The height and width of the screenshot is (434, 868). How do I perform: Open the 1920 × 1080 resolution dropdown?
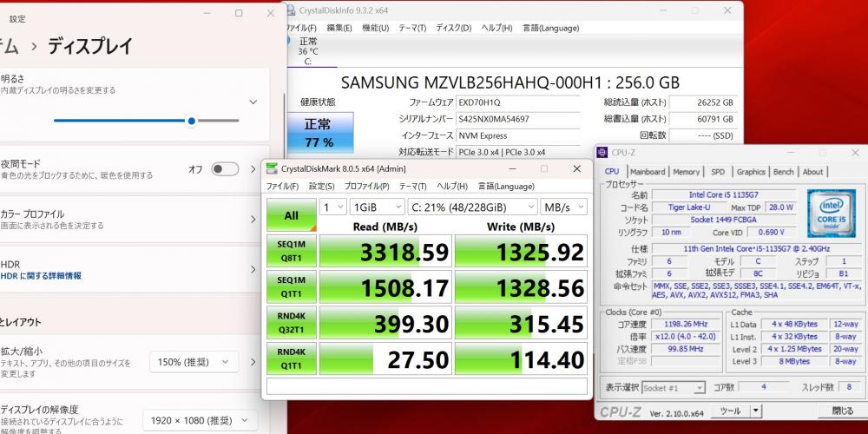200,421
